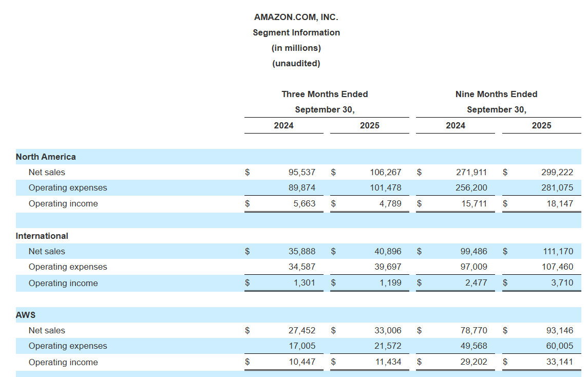The image size is (588, 377).
Task: Click the AWS section heading
Action: click(26, 315)
